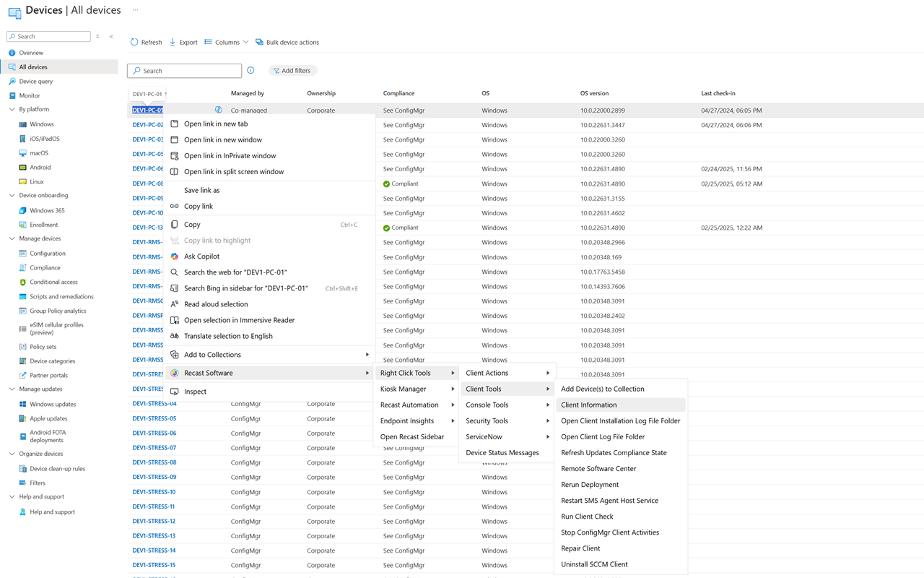Click the Bulk device actions icon
924x578 pixels.
click(x=259, y=42)
